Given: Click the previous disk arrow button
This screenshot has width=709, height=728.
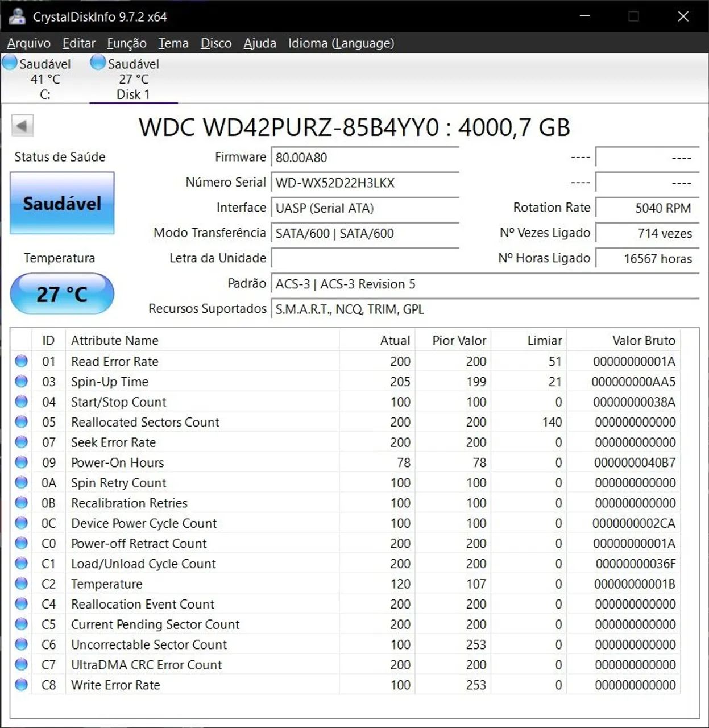Looking at the screenshot, I should click(x=23, y=126).
